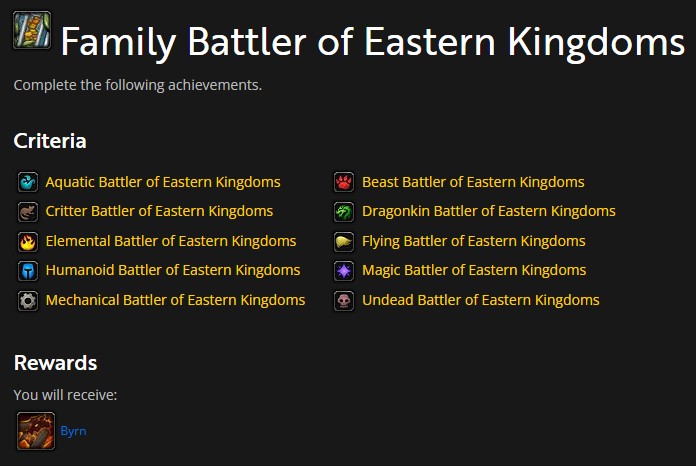Open Beast Battler of Eastern Kingdoms link
The width and height of the screenshot is (696, 466).
[473, 182]
